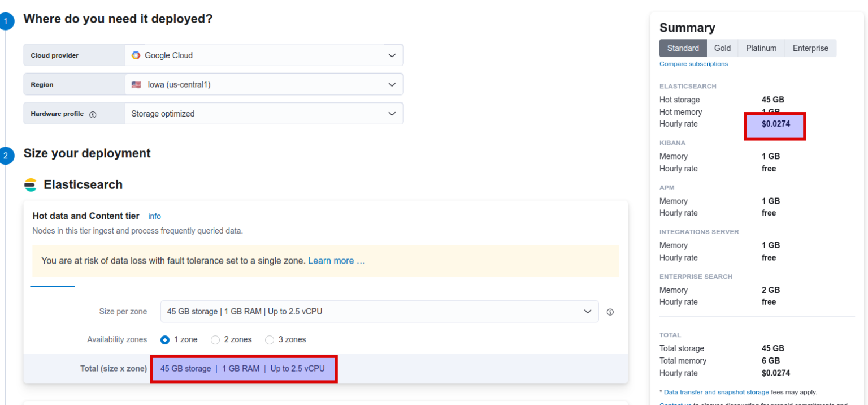Click the step 1 circle indicator
The height and width of the screenshot is (405, 868).
7,20
